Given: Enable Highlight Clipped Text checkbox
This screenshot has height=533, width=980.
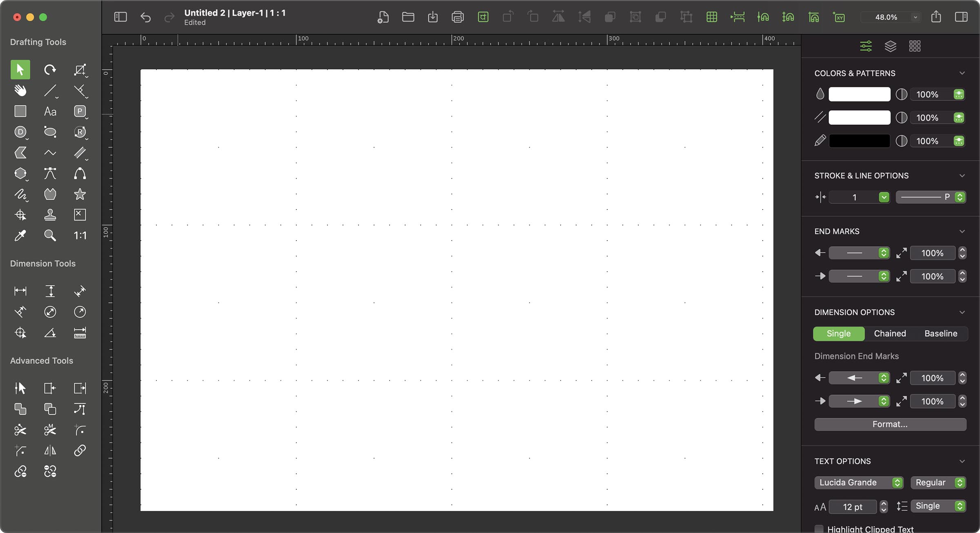Looking at the screenshot, I should [819, 529].
